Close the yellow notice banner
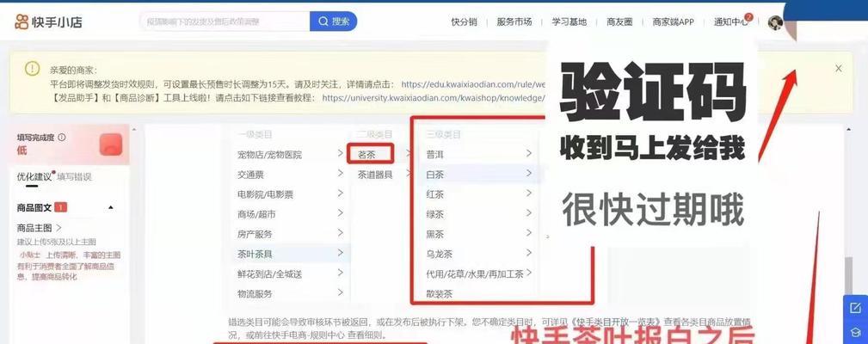The height and width of the screenshot is (344, 868). (x=838, y=69)
